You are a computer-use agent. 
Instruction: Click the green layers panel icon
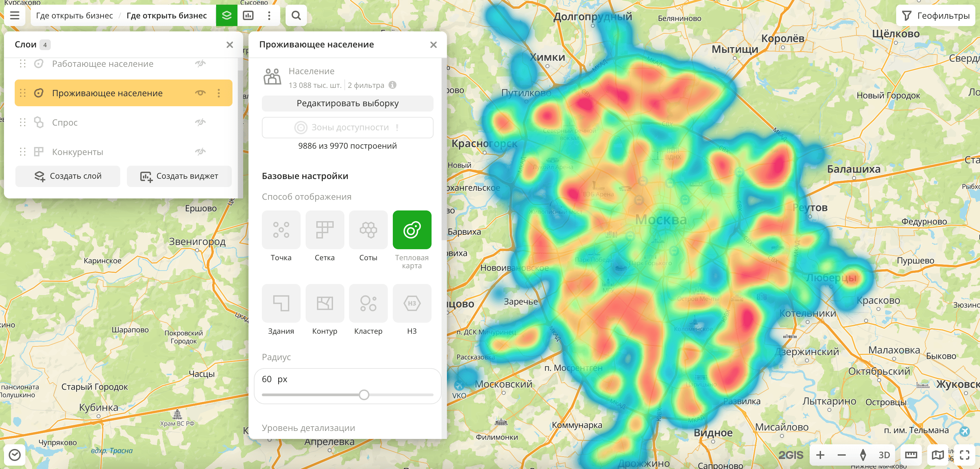(x=226, y=16)
